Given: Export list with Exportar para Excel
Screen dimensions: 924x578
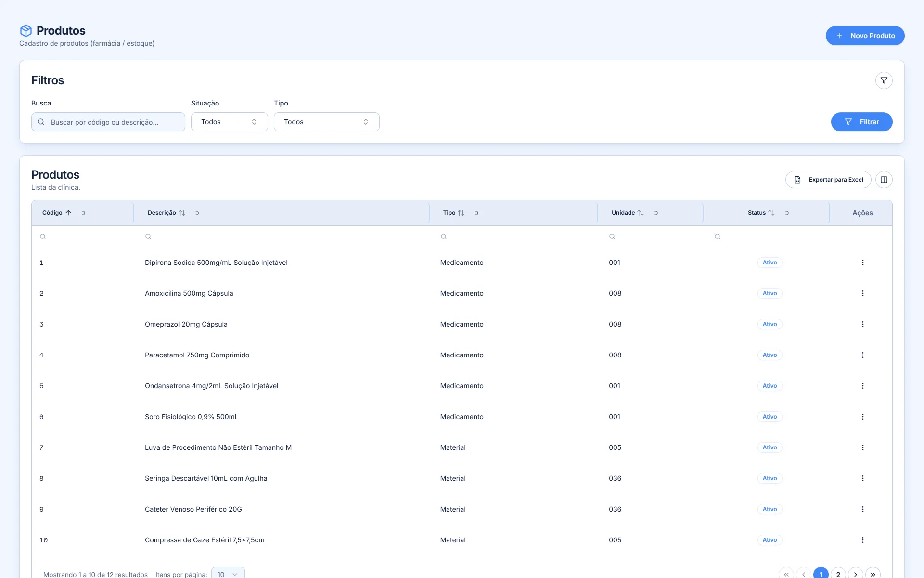Looking at the screenshot, I should (x=828, y=180).
